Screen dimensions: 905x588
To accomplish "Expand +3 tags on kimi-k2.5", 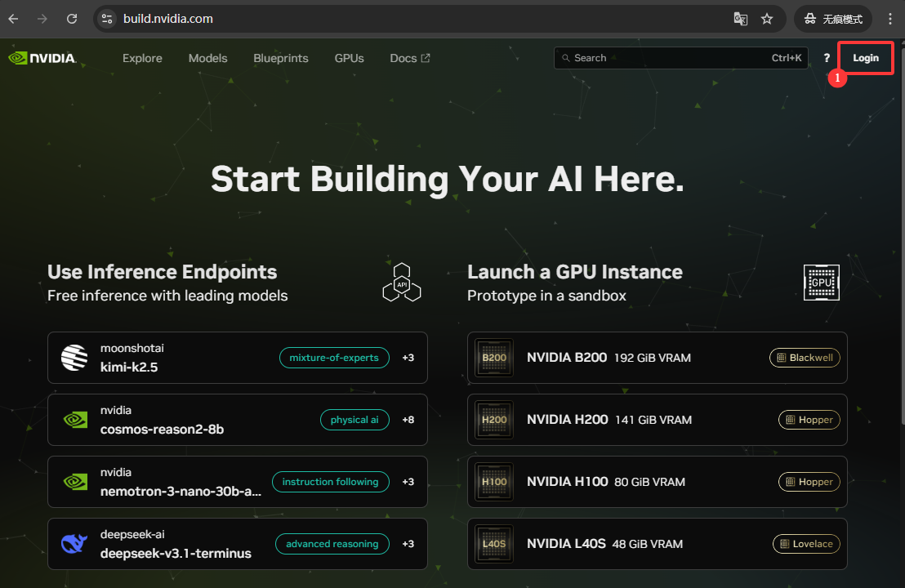I will 408,358.
